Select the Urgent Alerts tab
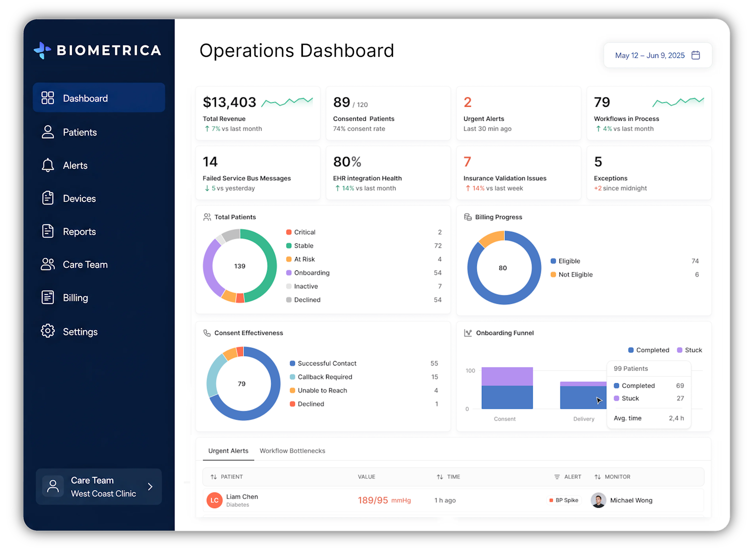This screenshot has width=756, height=555. [228, 451]
